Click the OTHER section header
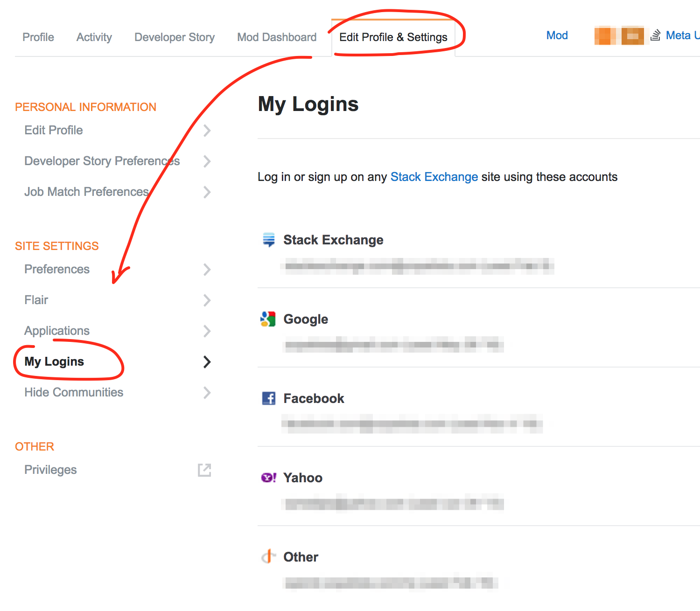 point(35,446)
